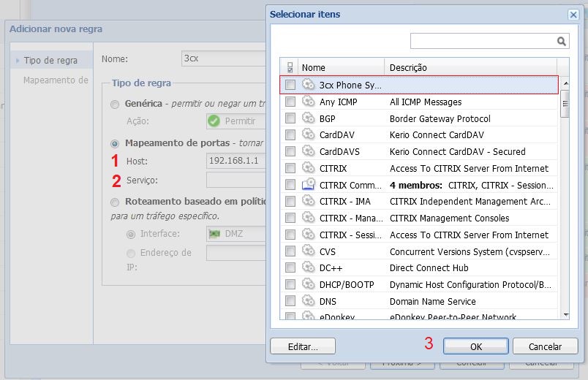Check the BGP checkbox
The width and height of the screenshot is (588, 380).
point(290,118)
